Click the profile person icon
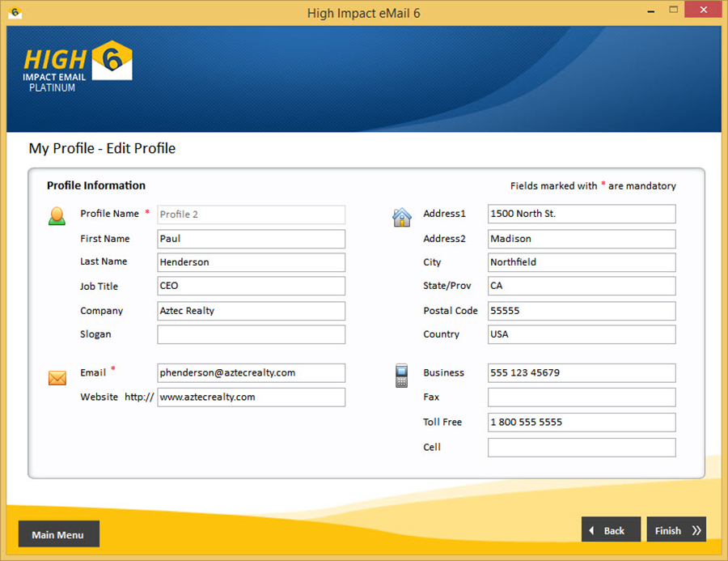 [x=57, y=216]
